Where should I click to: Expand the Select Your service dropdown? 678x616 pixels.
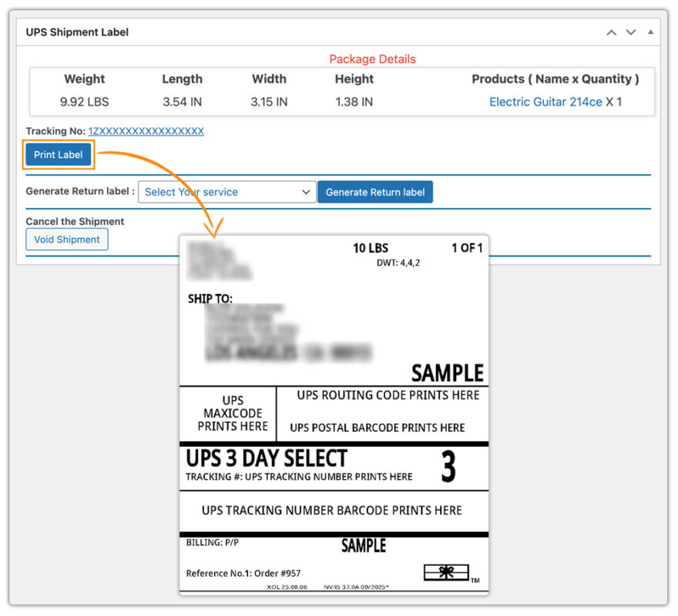pyautogui.click(x=226, y=192)
